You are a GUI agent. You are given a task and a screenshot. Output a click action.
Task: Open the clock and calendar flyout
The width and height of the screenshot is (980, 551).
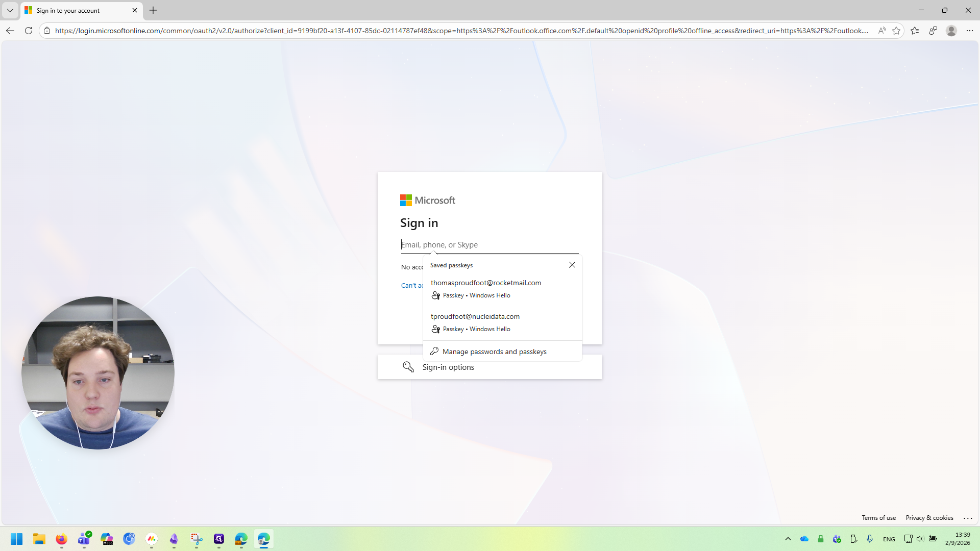point(958,539)
